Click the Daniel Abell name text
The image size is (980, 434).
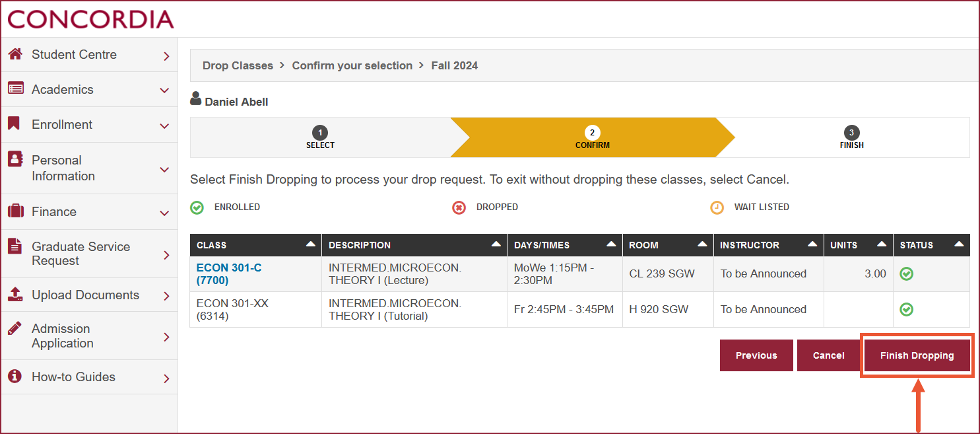236,102
